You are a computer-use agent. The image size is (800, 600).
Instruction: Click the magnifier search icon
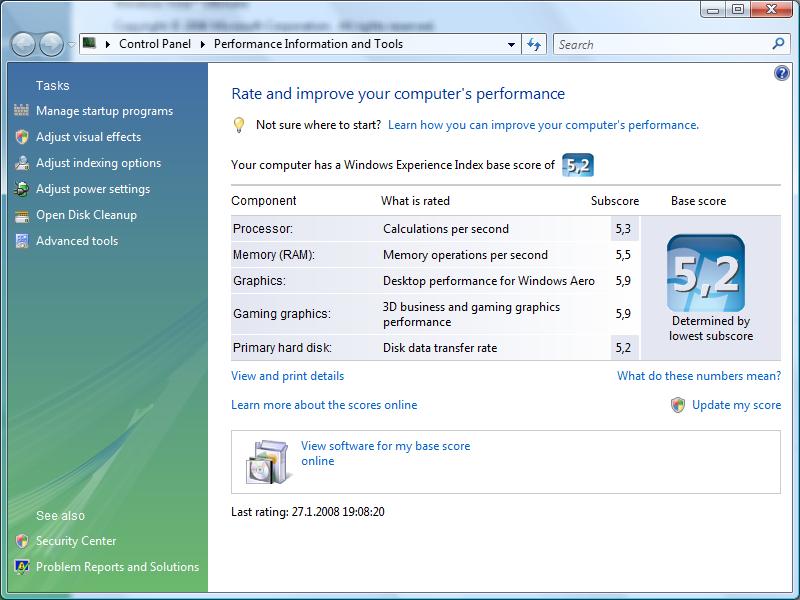[x=779, y=44]
